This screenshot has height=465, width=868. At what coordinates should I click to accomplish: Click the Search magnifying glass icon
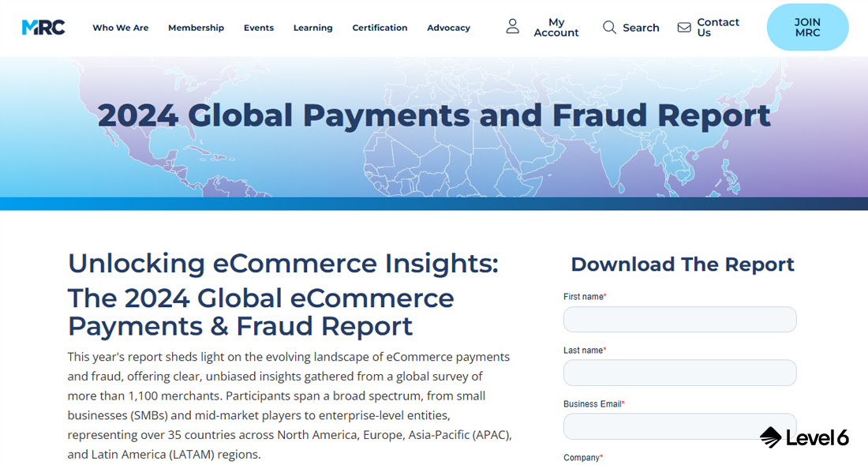[x=609, y=27]
